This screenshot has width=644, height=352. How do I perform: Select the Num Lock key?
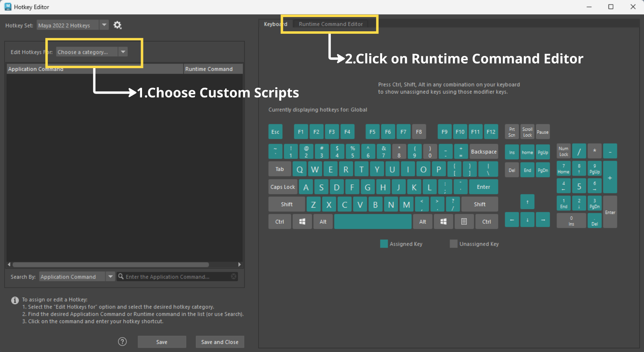(x=564, y=151)
